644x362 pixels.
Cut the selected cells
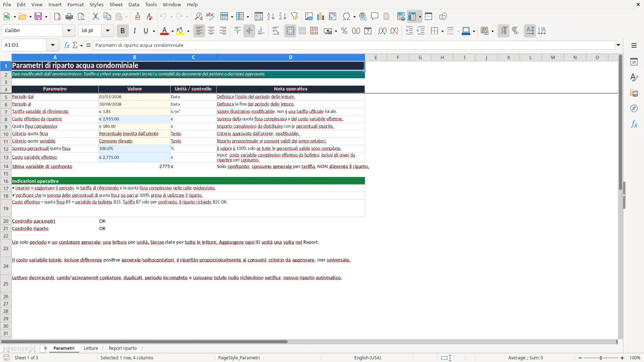click(96, 17)
